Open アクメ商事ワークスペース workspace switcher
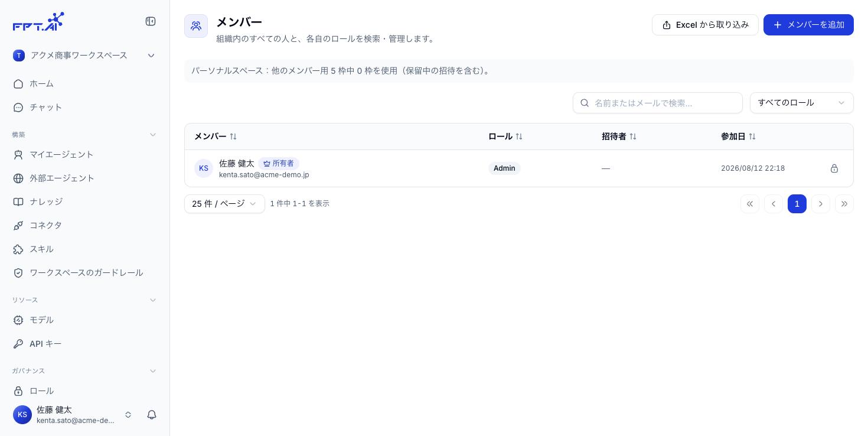 point(84,56)
